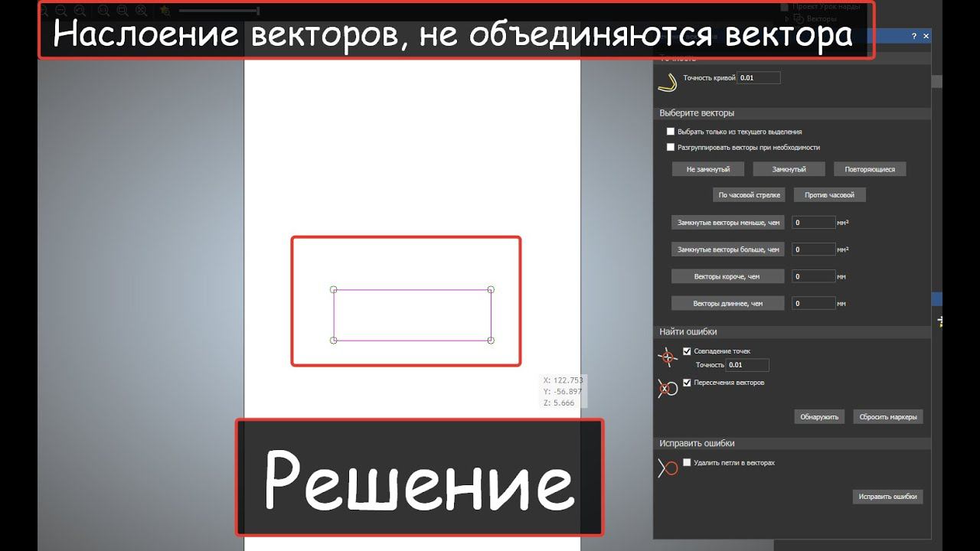The height and width of the screenshot is (551, 980).
Task: Click the length field for longer vectors
Action: [x=813, y=304]
